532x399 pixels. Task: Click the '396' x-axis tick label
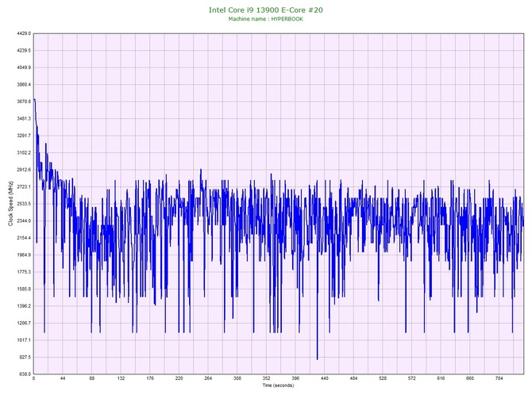295,378
